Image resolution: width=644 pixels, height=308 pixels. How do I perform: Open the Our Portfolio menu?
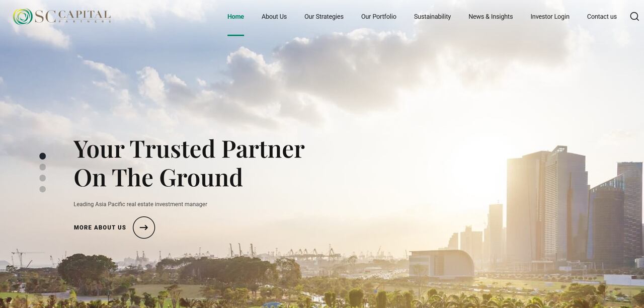379,17
